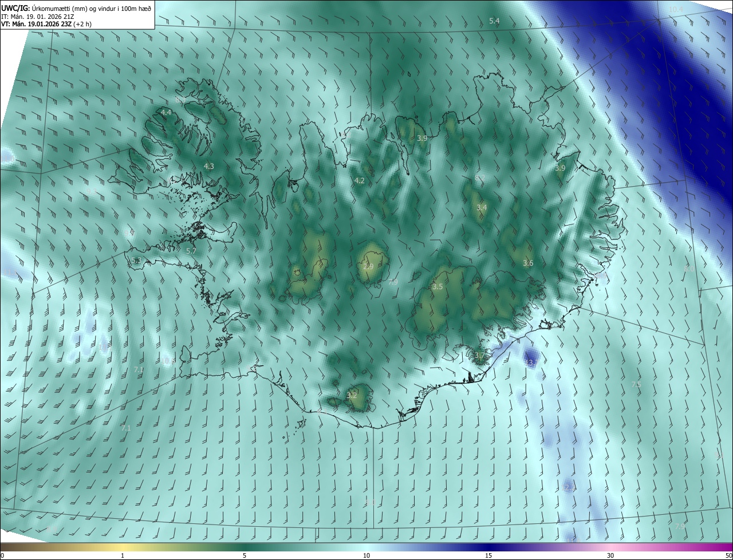Click the '(+2 h)' forecast offset text
733x560 pixels.
(x=82, y=25)
